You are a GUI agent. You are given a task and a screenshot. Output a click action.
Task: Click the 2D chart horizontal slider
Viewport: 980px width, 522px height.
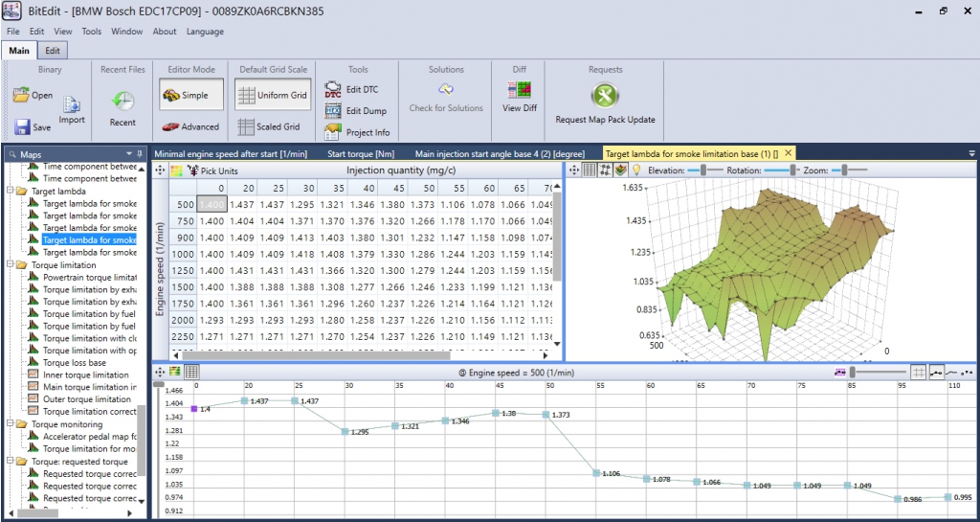pos(878,372)
